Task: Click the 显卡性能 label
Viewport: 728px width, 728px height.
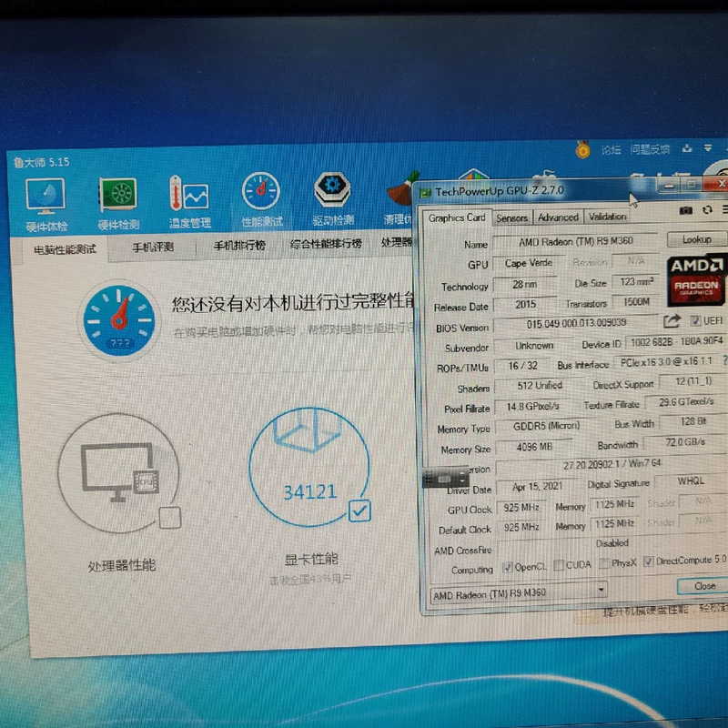Action: pyautogui.click(x=311, y=559)
